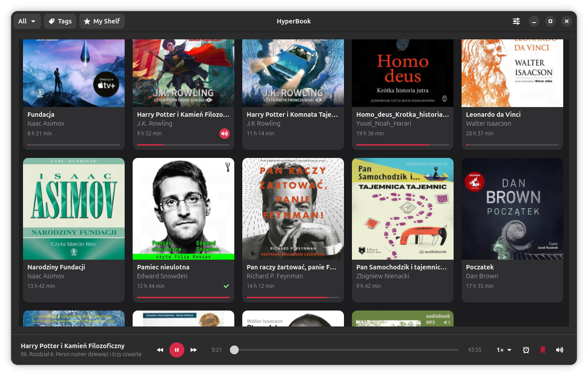The image size is (588, 376).
Task: Click the dropdown arrow next to 1×
Action: coord(509,350)
